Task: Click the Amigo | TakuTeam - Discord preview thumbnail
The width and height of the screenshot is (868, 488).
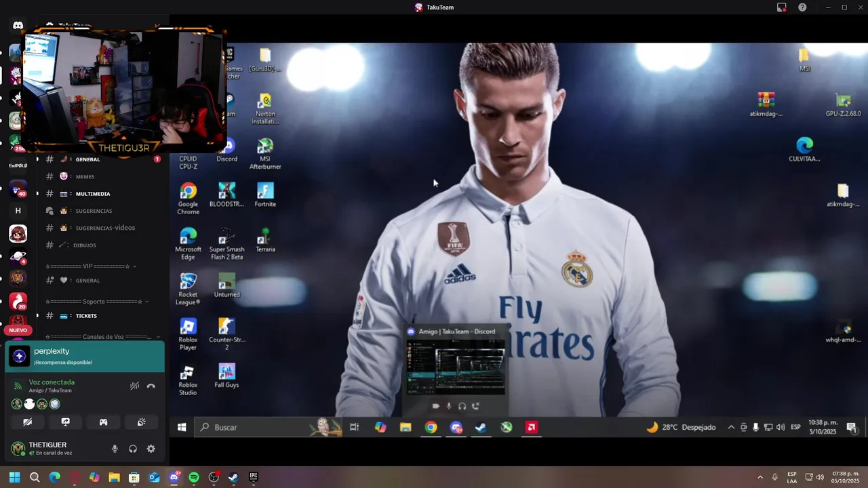Action: click(456, 366)
